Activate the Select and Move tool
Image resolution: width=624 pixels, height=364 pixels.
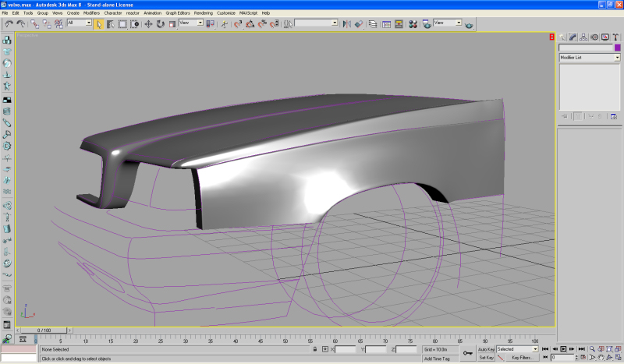coord(148,24)
